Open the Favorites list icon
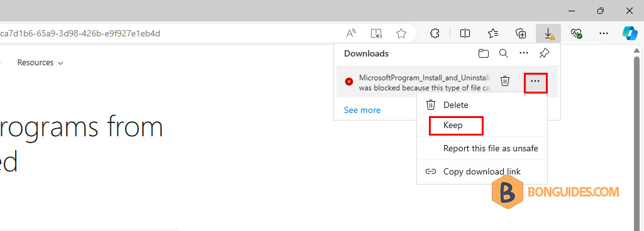The image size is (644, 231). [493, 34]
